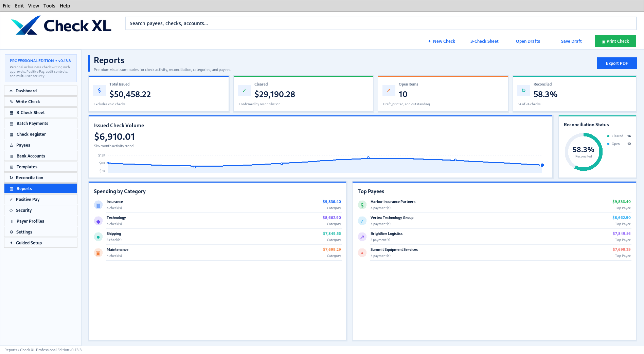This screenshot has height=354, width=644.
Task: Click Brightline Logistics arrow icon
Action: click(362, 237)
